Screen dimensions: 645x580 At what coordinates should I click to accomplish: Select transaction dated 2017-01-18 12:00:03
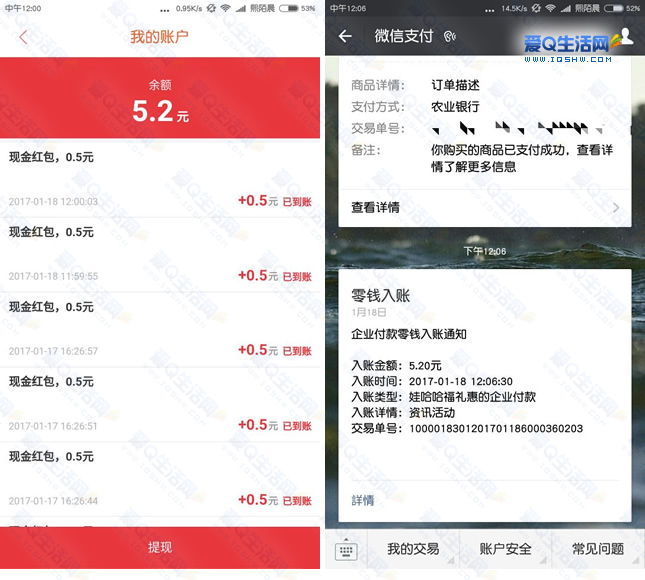pos(160,179)
